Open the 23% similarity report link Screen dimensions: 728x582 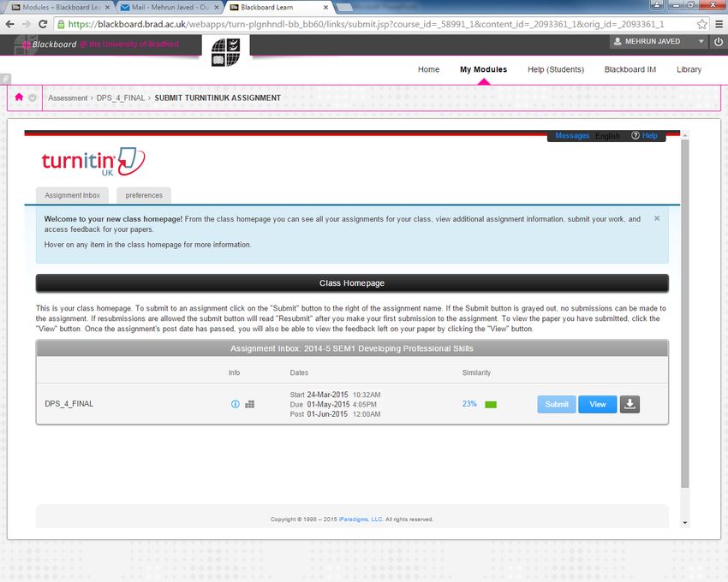point(469,404)
